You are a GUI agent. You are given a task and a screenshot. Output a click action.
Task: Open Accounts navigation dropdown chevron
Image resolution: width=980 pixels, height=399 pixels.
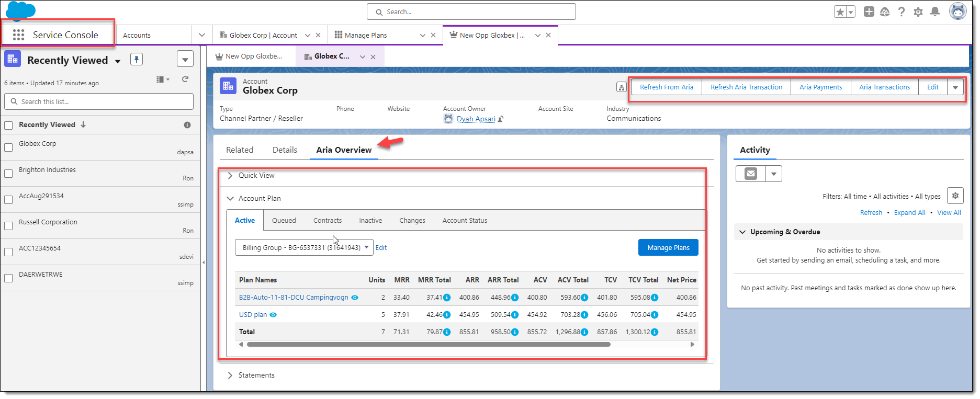point(202,35)
